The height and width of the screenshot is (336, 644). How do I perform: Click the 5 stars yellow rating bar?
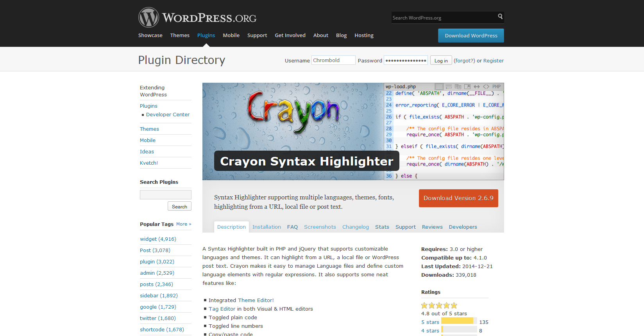(x=457, y=321)
